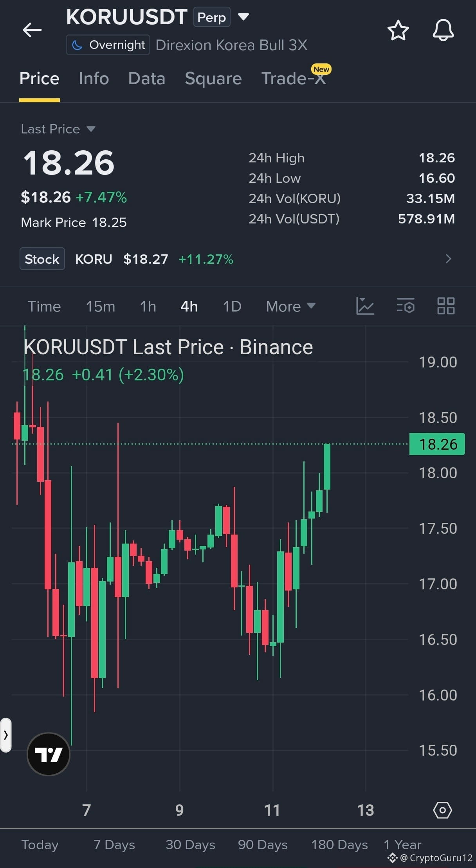Viewport: 476px width, 868px height.
Task: Tap the 24h Vol(USDT) value 578.91M
Action: 427,219
